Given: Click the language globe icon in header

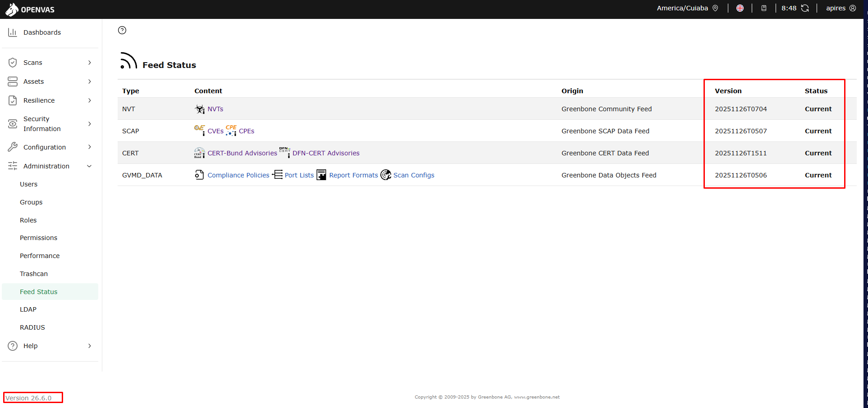Looking at the screenshot, I should point(740,8).
